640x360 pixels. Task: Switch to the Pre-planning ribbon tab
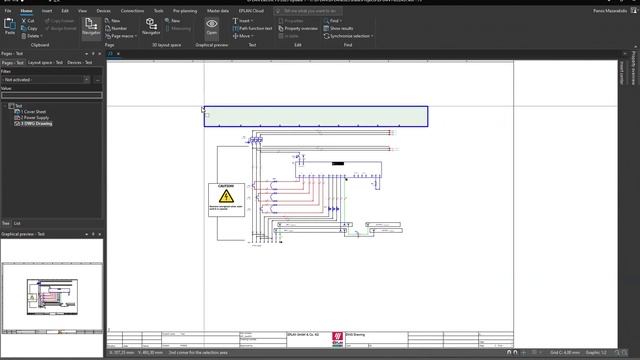185,11
